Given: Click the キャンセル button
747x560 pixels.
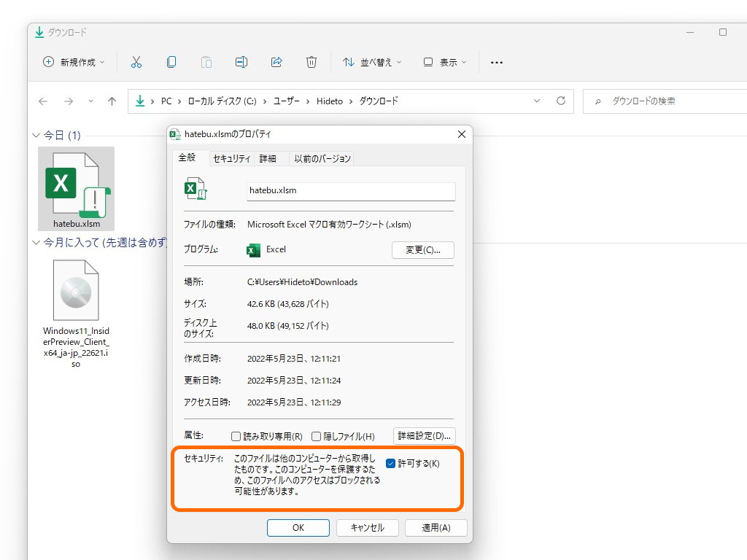Looking at the screenshot, I should tap(368, 528).
